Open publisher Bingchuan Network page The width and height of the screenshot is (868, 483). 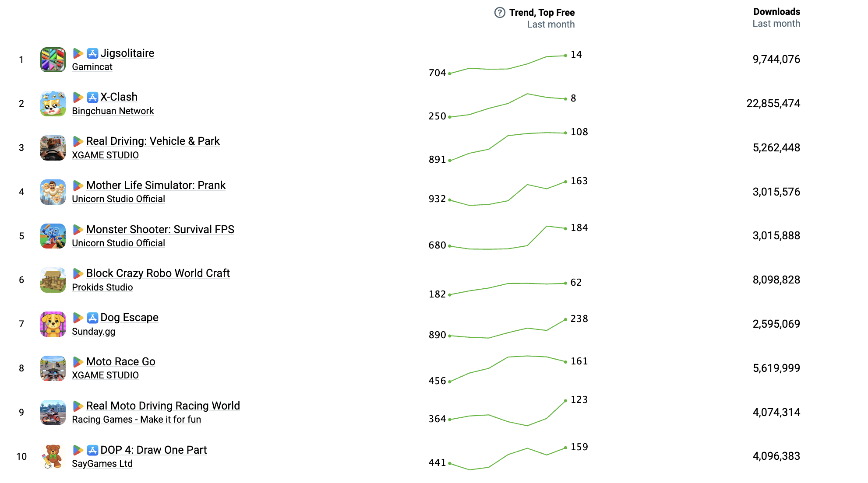click(113, 111)
